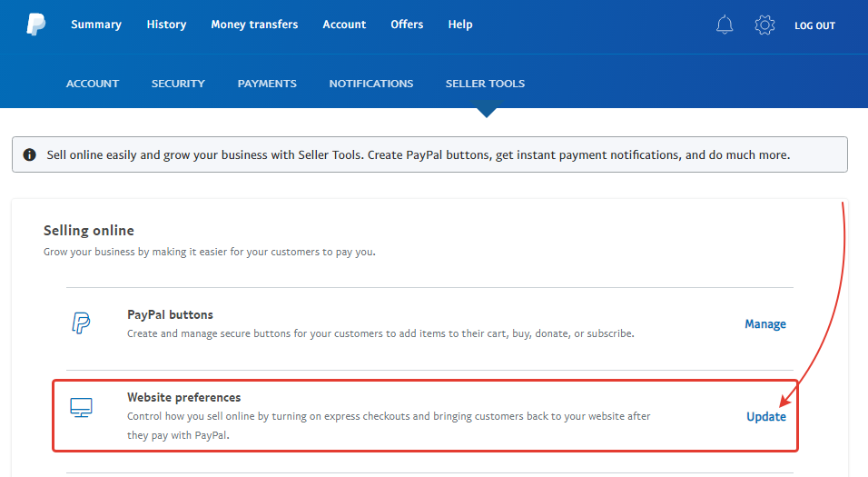This screenshot has width=868, height=477.
Task: Switch to the PAYMENTS tab
Action: coord(267,84)
